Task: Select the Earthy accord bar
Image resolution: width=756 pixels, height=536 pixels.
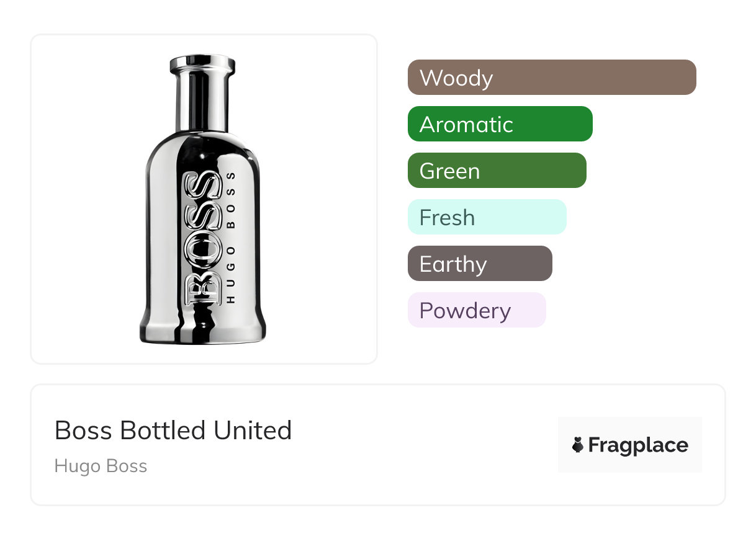Action: coord(479,264)
